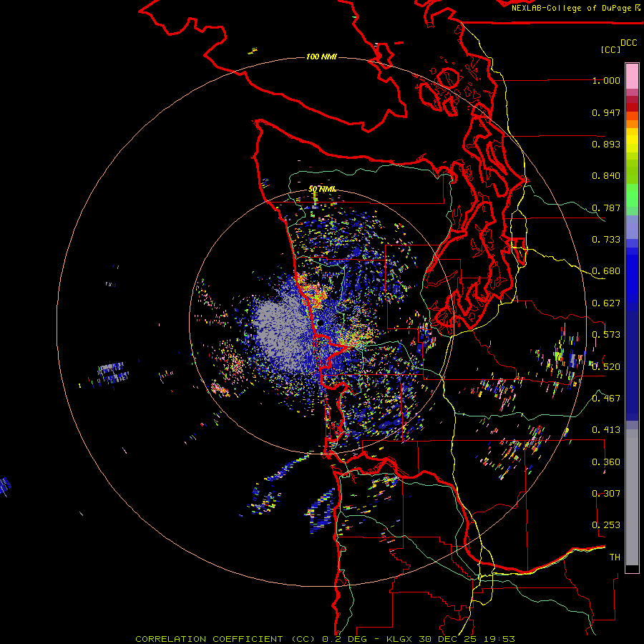Select the pink segment of the color scale
The image size is (644, 644).
pos(632,76)
